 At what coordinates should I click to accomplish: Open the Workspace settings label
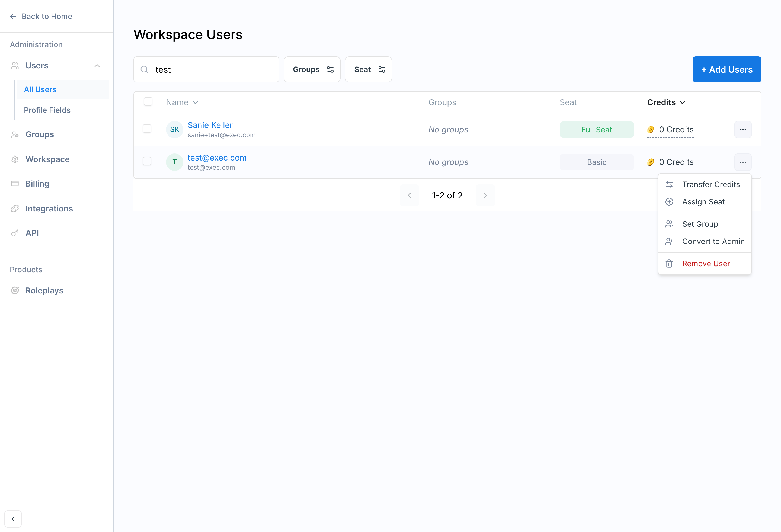(x=48, y=159)
